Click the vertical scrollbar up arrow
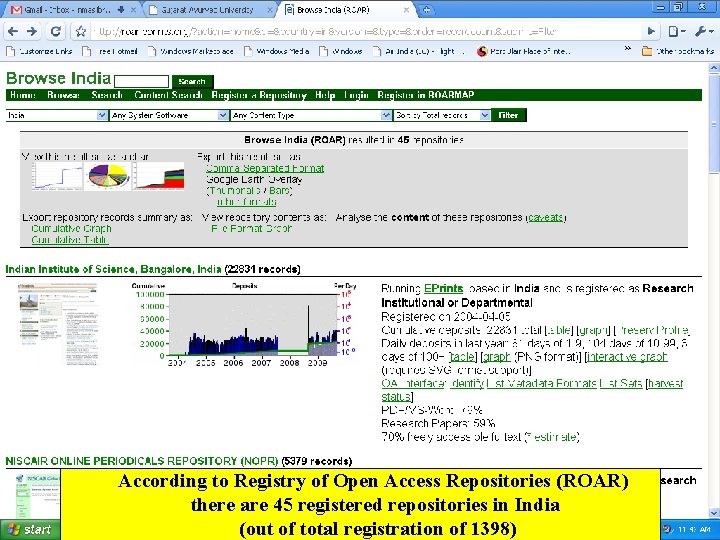Image resolution: width=720 pixels, height=540 pixels. (714, 68)
